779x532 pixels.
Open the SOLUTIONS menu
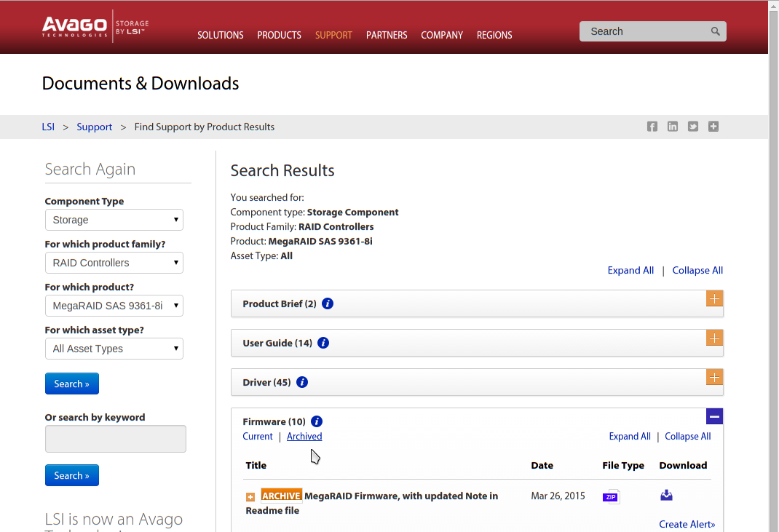click(220, 35)
